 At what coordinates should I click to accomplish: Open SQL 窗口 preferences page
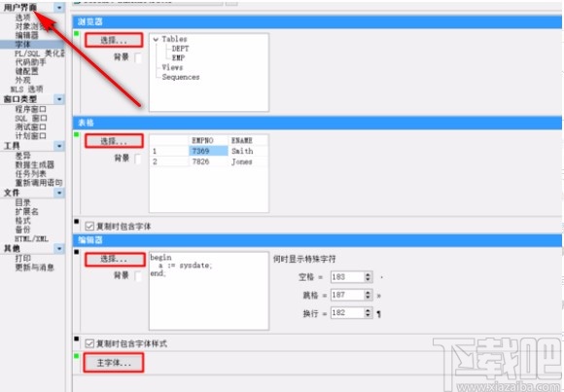coord(30,118)
